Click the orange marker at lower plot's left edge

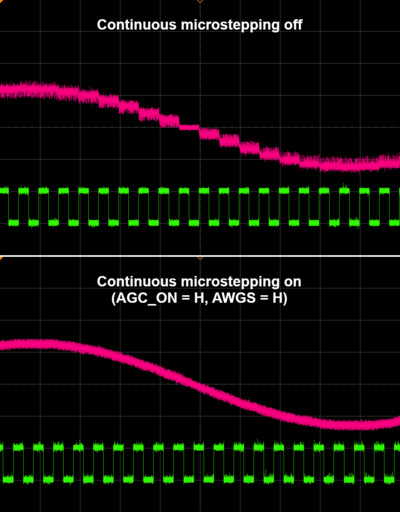coord(1,258)
